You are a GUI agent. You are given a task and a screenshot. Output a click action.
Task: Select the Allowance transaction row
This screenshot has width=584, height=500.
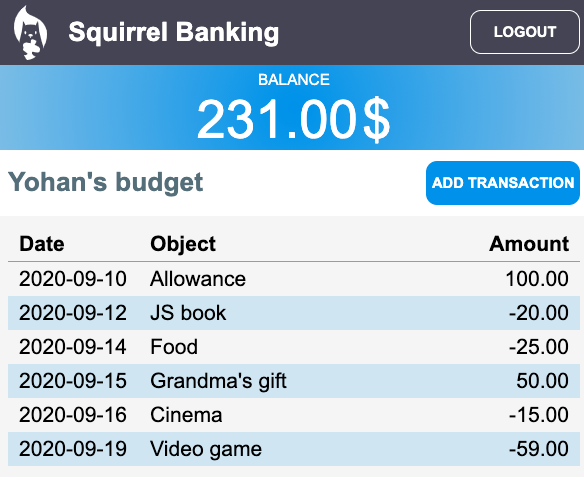(x=294, y=279)
